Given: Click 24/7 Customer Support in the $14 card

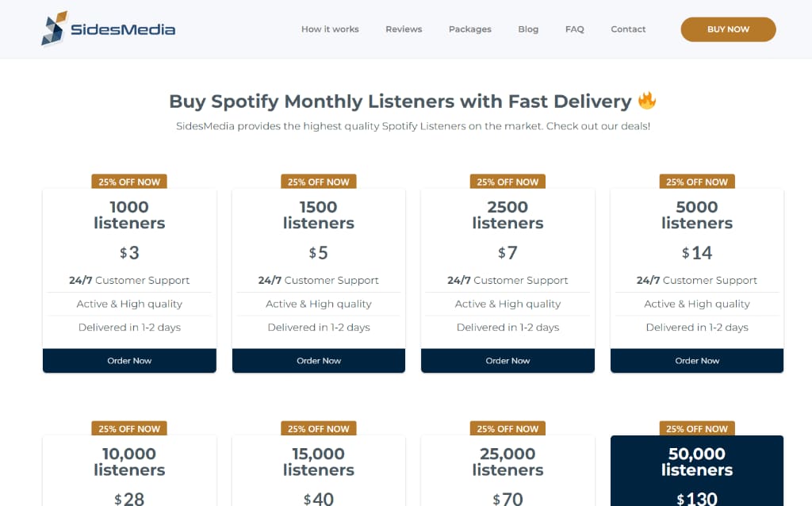Looking at the screenshot, I should (697, 280).
